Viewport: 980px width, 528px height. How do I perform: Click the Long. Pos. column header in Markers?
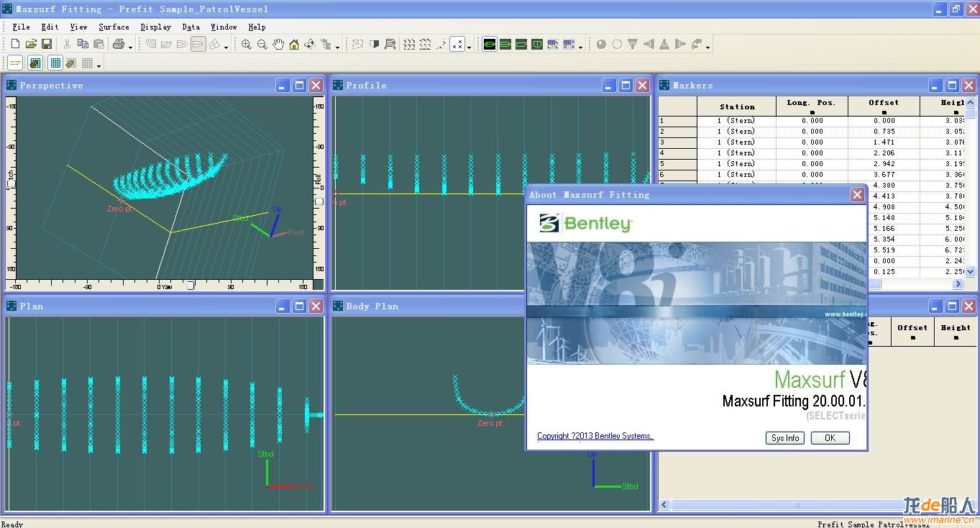812,106
